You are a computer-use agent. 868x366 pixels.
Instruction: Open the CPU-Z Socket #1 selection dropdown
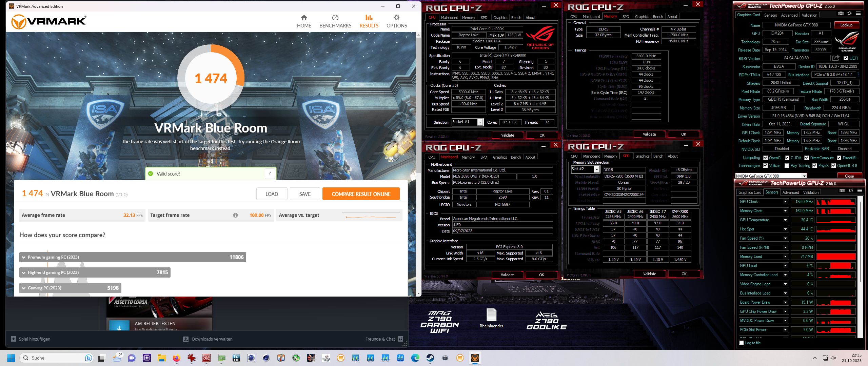click(x=480, y=122)
